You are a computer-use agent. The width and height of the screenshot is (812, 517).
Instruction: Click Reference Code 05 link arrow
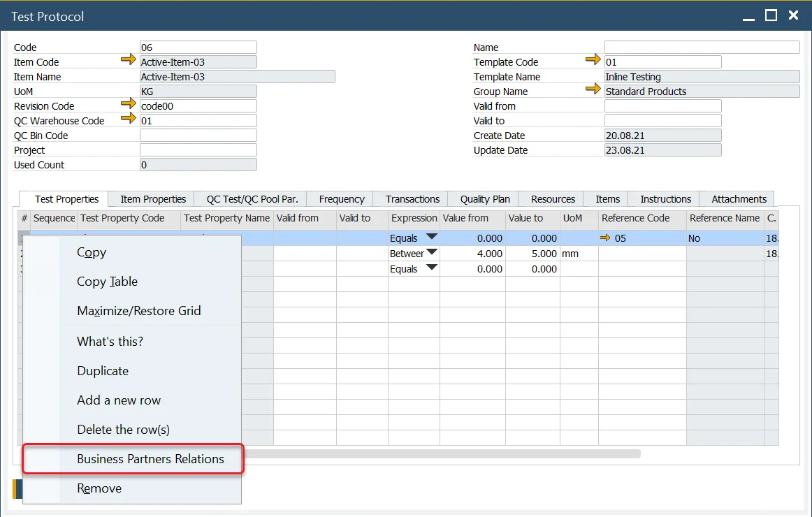pyautogui.click(x=605, y=238)
